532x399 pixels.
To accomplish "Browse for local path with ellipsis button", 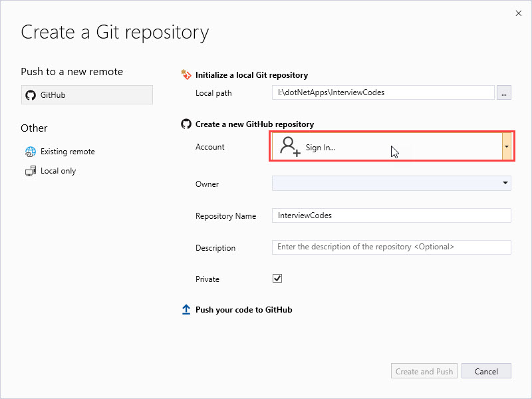I will pos(504,93).
